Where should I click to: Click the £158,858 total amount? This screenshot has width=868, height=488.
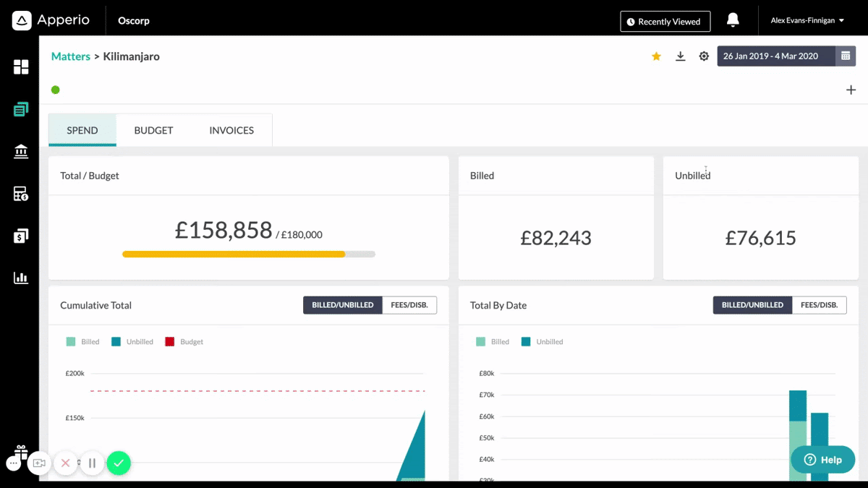point(224,230)
